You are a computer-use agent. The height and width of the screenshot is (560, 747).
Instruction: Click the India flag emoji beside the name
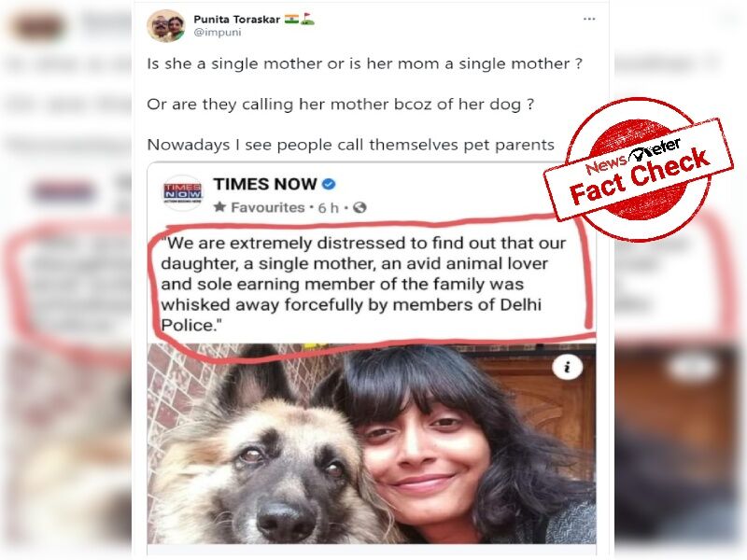tap(291, 19)
